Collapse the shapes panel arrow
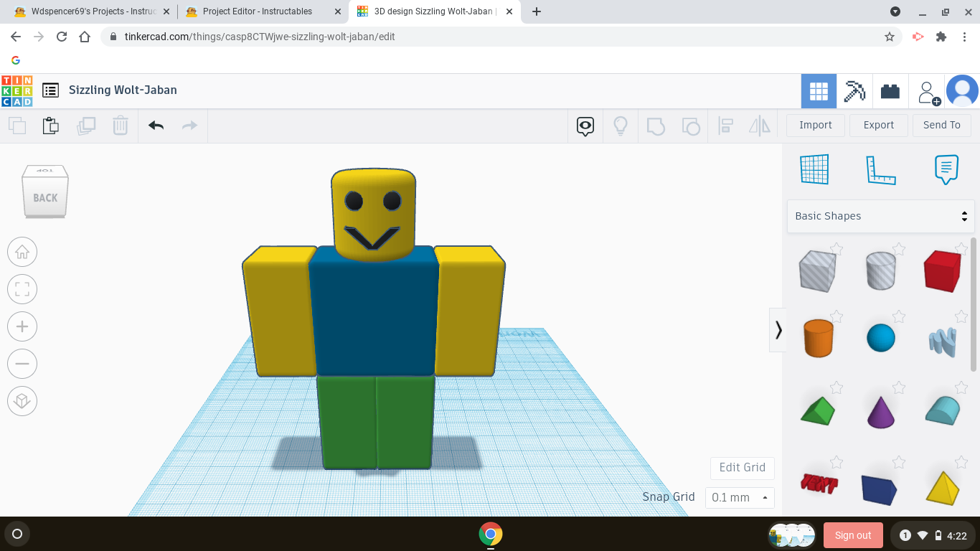Viewport: 980px width, 551px height. pos(778,330)
